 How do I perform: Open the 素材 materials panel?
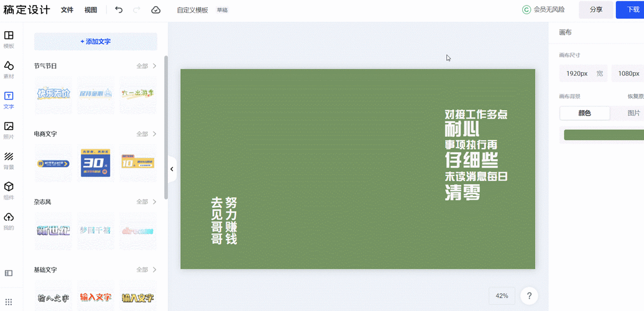[9, 70]
